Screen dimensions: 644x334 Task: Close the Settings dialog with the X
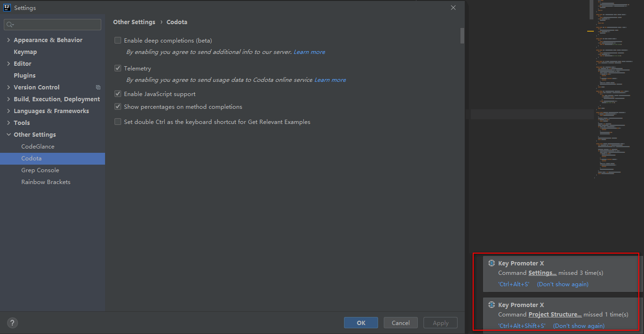point(453,8)
